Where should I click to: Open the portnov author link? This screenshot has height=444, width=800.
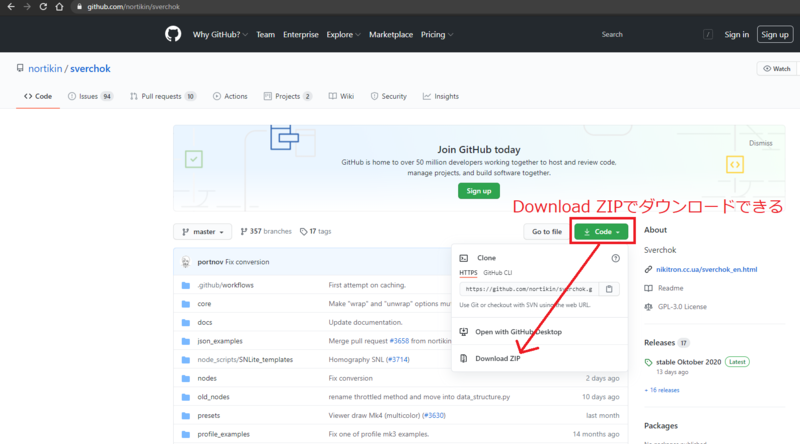210,262
